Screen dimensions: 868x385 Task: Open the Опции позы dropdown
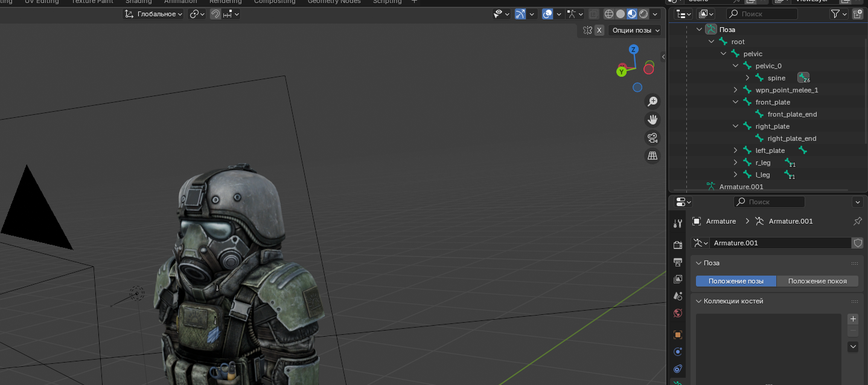pos(636,30)
